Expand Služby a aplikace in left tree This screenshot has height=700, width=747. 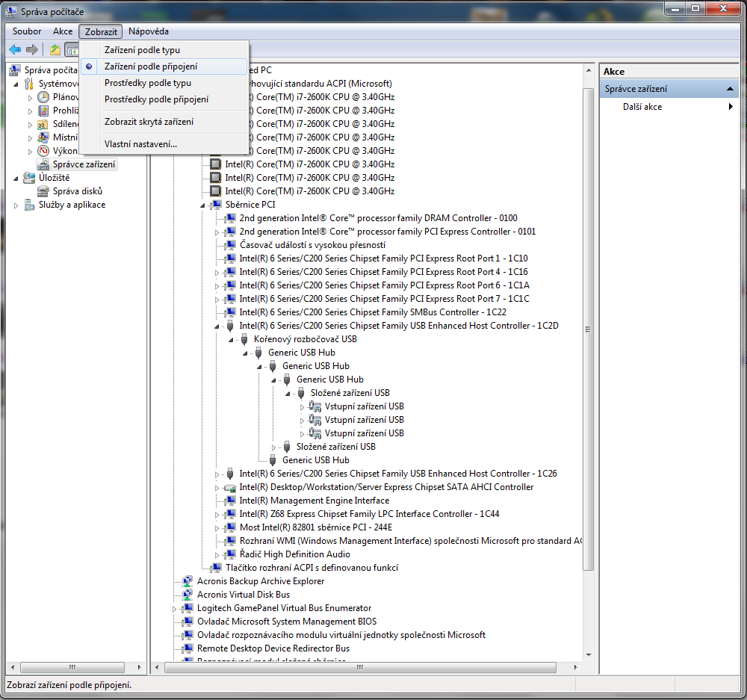click(16, 205)
